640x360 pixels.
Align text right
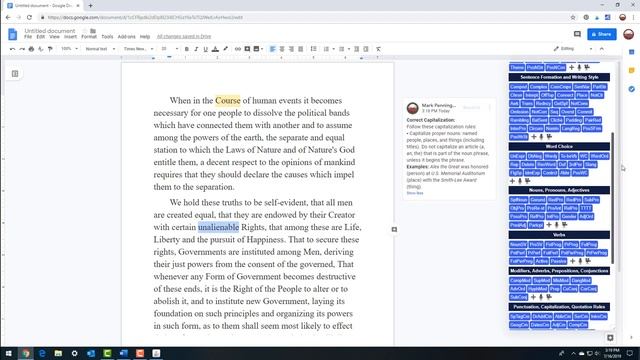[291, 49]
